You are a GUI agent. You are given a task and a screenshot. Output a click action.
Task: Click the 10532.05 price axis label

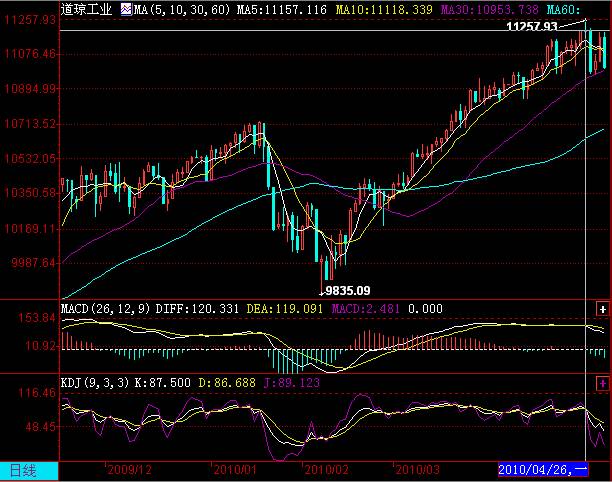pos(30,158)
